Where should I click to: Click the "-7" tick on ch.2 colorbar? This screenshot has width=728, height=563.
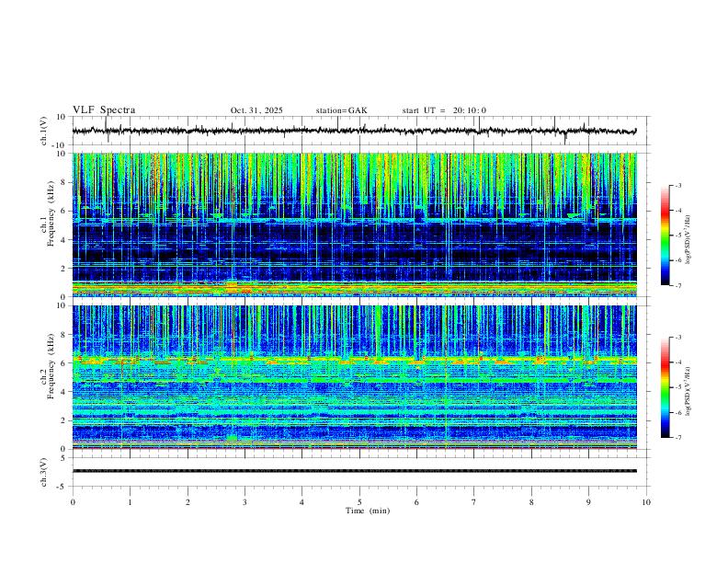pyautogui.click(x=677, y=437)
